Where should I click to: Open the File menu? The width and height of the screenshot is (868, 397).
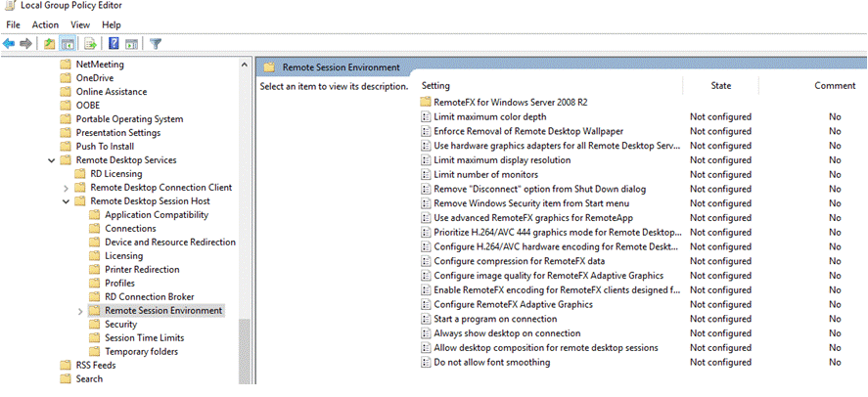point(13,24)
